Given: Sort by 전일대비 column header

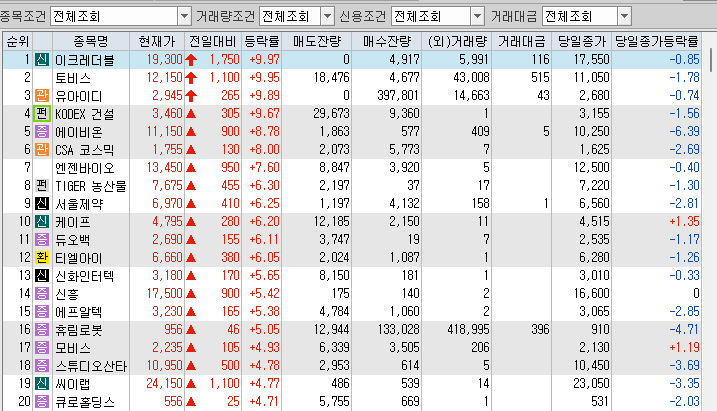Looking at the screenshot, I should [213, 42].
